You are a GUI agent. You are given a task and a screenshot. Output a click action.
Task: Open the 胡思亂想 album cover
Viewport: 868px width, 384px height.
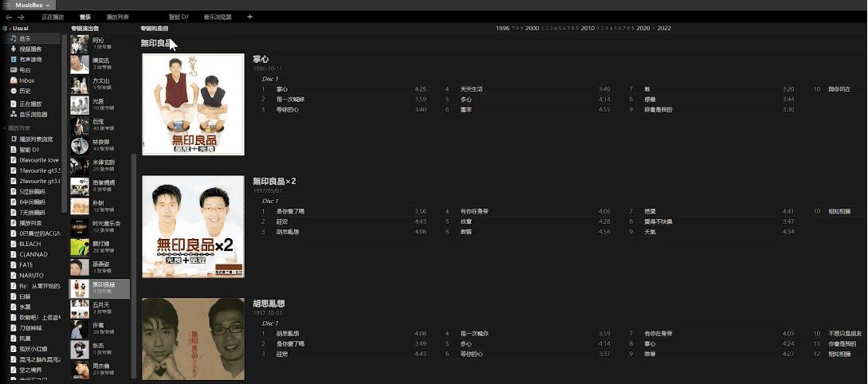click(x=193, y=339)
